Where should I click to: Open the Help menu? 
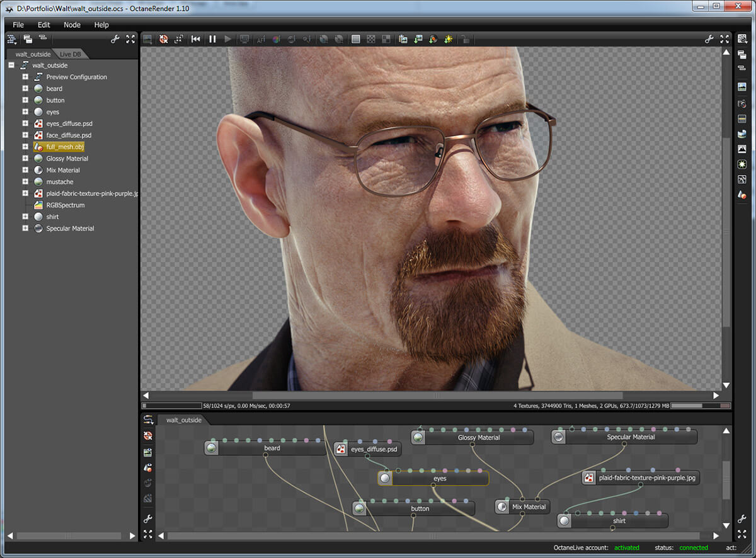pos(101,25)
